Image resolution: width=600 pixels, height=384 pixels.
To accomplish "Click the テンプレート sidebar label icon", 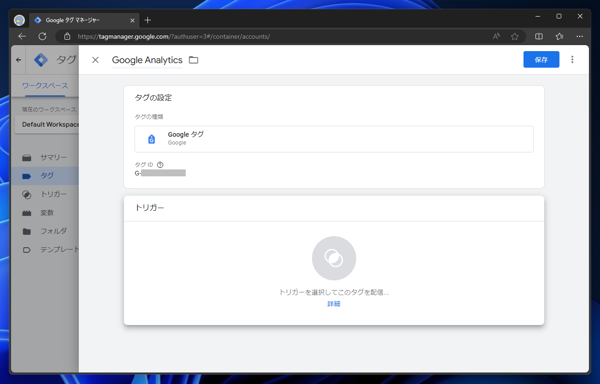I will pos(27,250).
